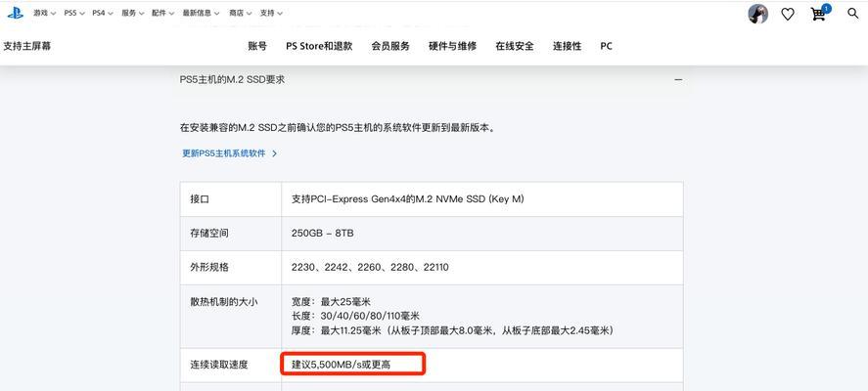Expand the 最新信息 dropdown menu

tap(201, 13)
